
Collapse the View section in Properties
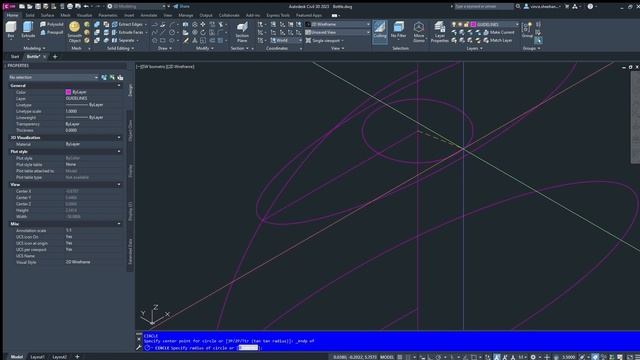(x=119, y=184)
